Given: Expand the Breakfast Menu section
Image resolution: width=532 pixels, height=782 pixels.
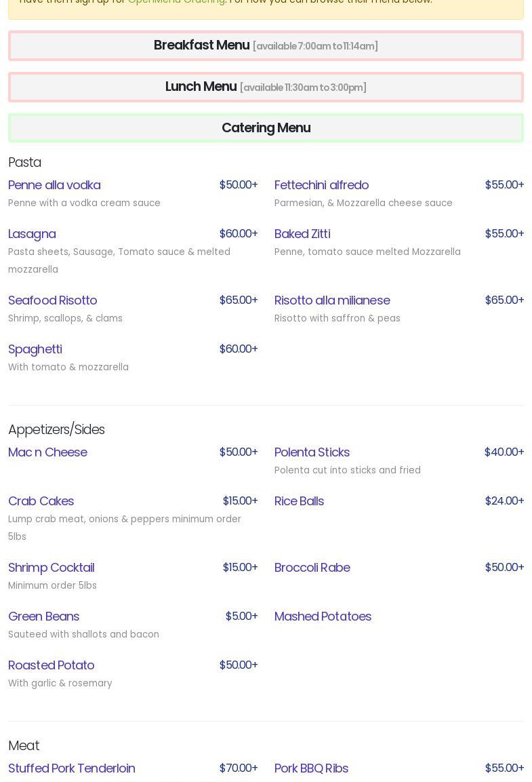Looking at the screenshot, I should 266,45.
